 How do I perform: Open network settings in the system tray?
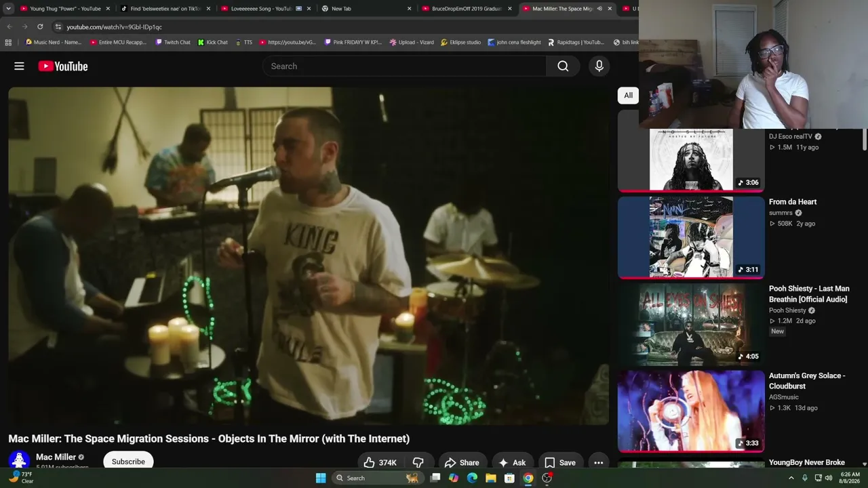point(817,478)
